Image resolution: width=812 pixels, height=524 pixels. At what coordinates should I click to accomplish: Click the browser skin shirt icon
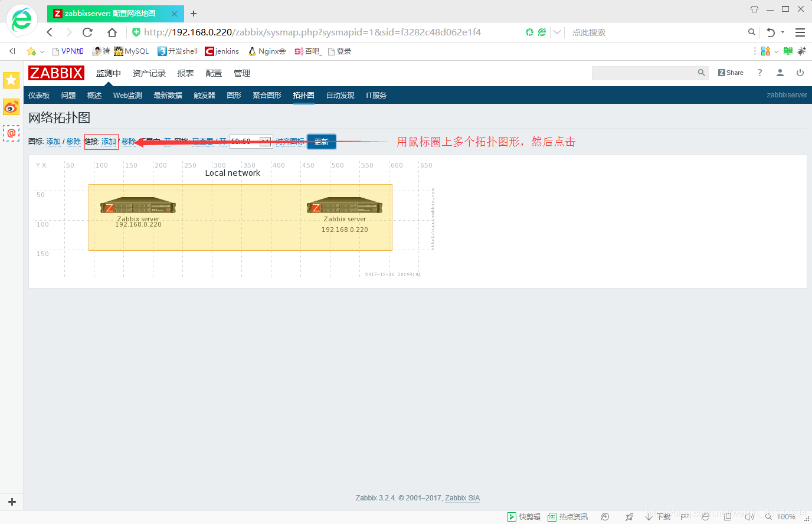(754, 9)
